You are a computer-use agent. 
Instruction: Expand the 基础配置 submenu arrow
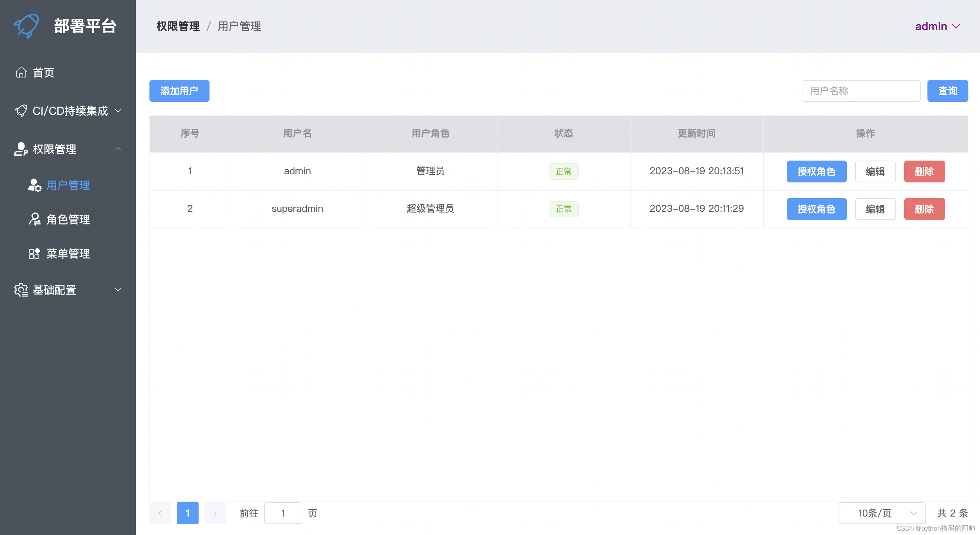click(x=118, y=290)
